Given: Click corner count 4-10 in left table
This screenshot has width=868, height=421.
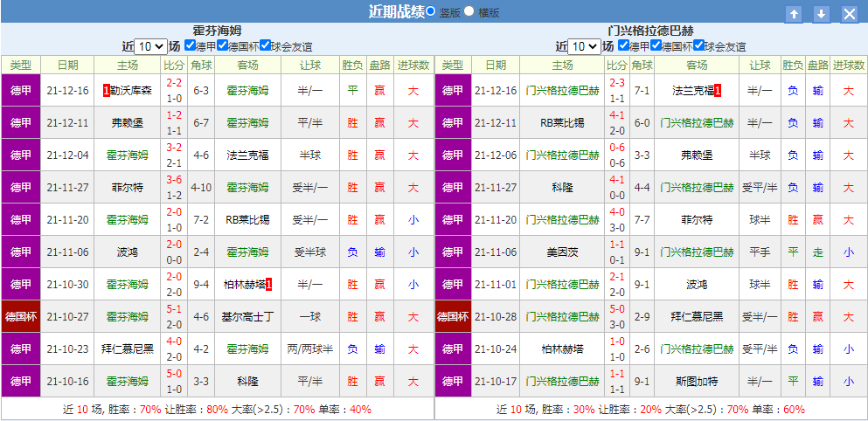Looking at the screenshot, I should point(202,188).
